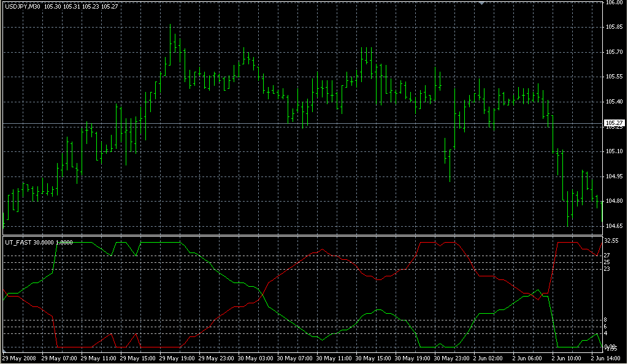Click the 25 level on indicator scale
The height and width of the screenshot is (364, 628).
click(x=607, y=262)
